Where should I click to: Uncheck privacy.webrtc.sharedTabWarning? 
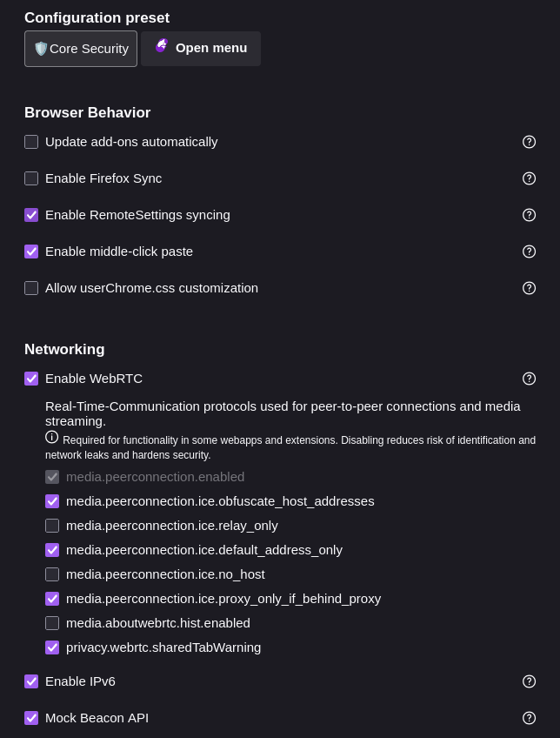click(52, 647)
